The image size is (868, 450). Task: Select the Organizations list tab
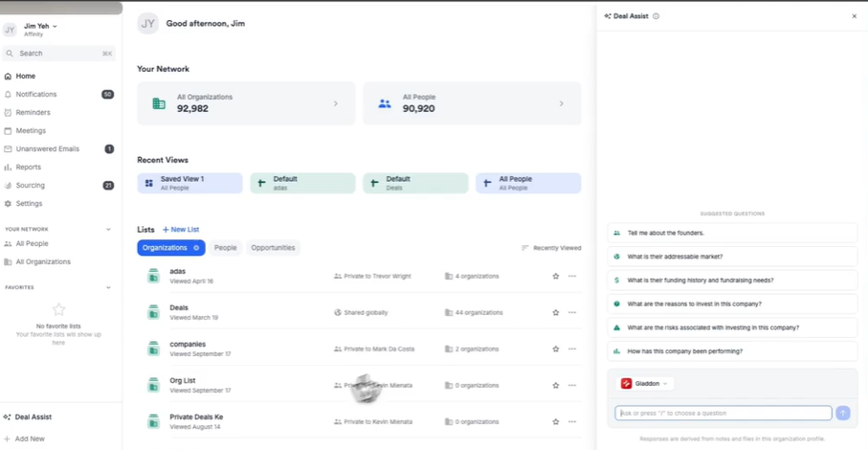point(171,247)
